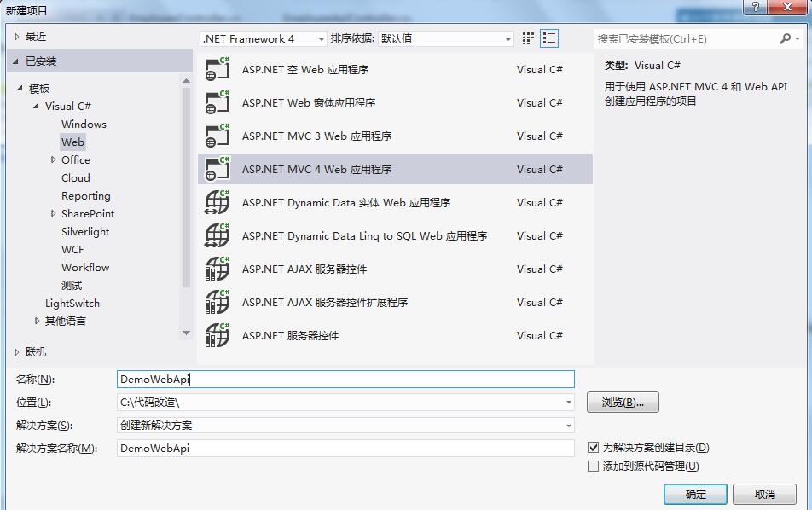The image size is (812, 510).
Task: Open the 位置 path dropdown
Action: pos(568,403)
